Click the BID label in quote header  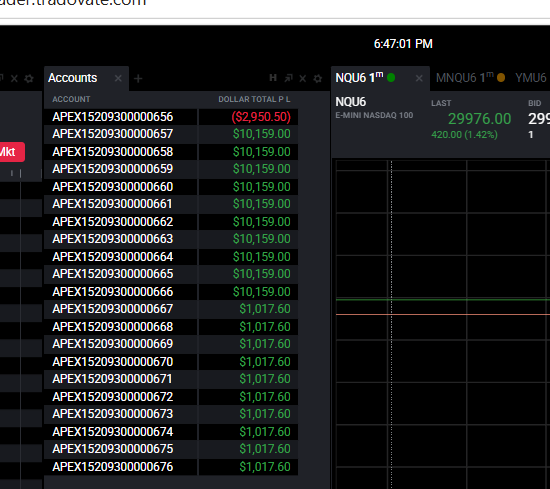pos(535,103)
